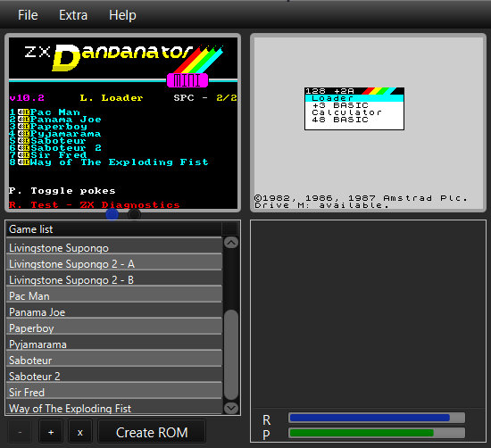491x448 pixels.
Task: Click the game list scroll down arrow
Action: (x=231, y=408)
